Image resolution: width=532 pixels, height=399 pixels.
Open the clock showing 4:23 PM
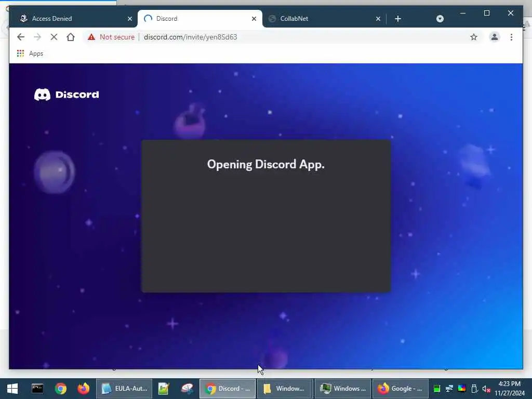coord(509,389)
